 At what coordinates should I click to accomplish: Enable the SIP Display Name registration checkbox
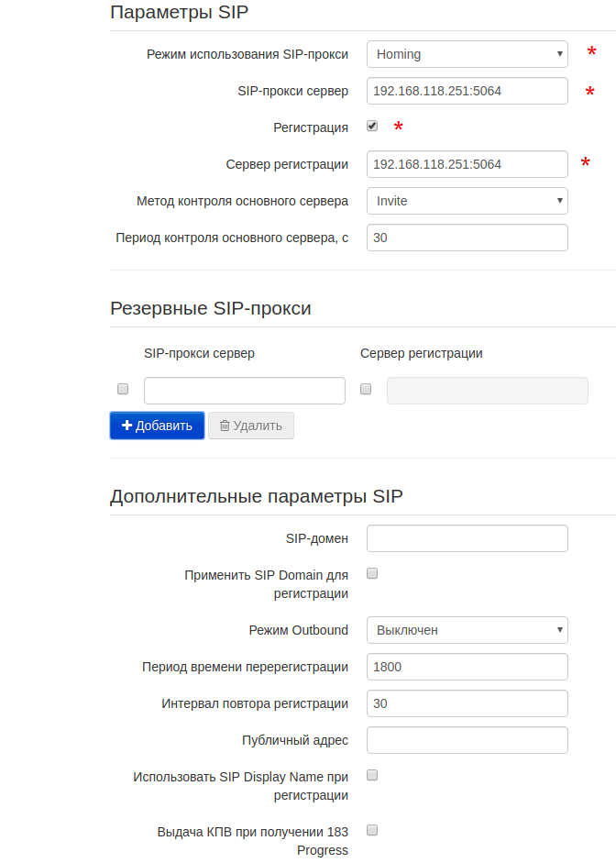pyautogui.click(x=372, y=775)
